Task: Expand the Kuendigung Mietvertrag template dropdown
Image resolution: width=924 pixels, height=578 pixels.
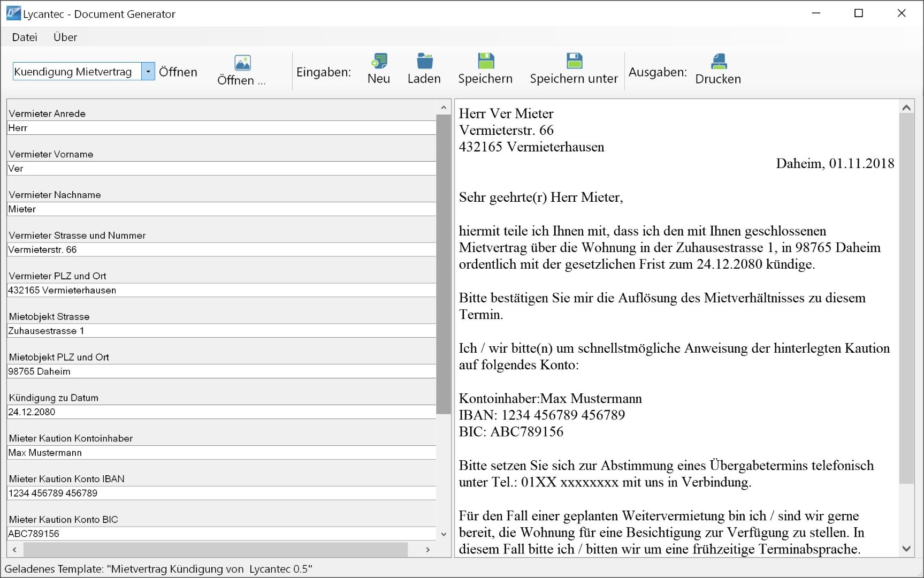Action: click(x=148, y=71)
